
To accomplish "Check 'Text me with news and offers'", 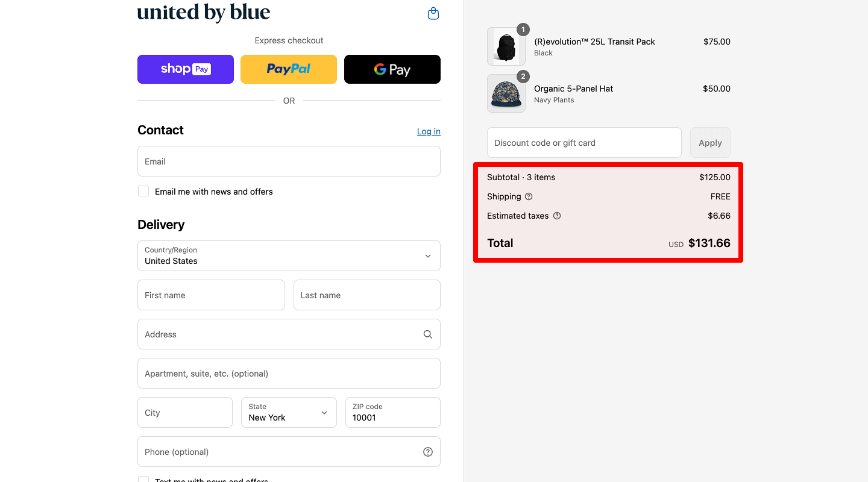I will click(143, 479).
